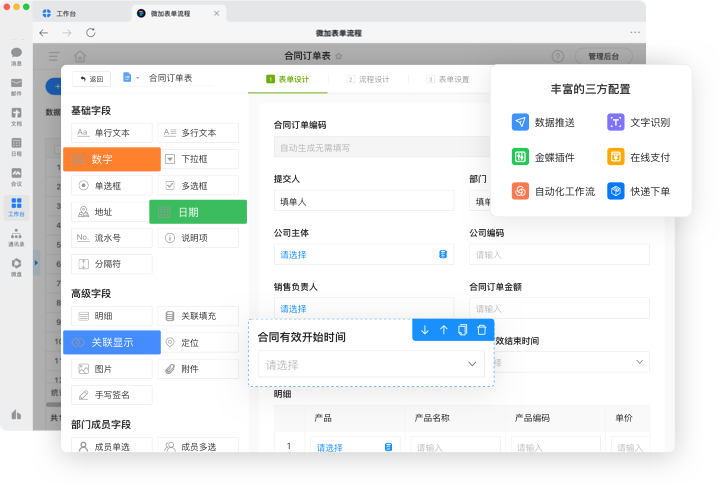Image resolution: width=723 pixels, height=486 pixels.
Task: Click the browser forward arrow
Action: [x=67, y=33]
